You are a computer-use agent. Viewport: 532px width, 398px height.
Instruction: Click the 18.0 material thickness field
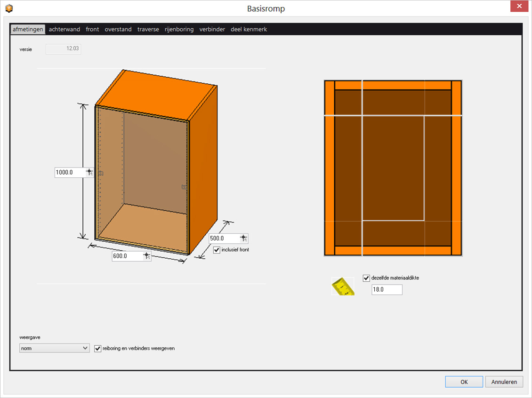pyautogui.click(x=387, y=289)
